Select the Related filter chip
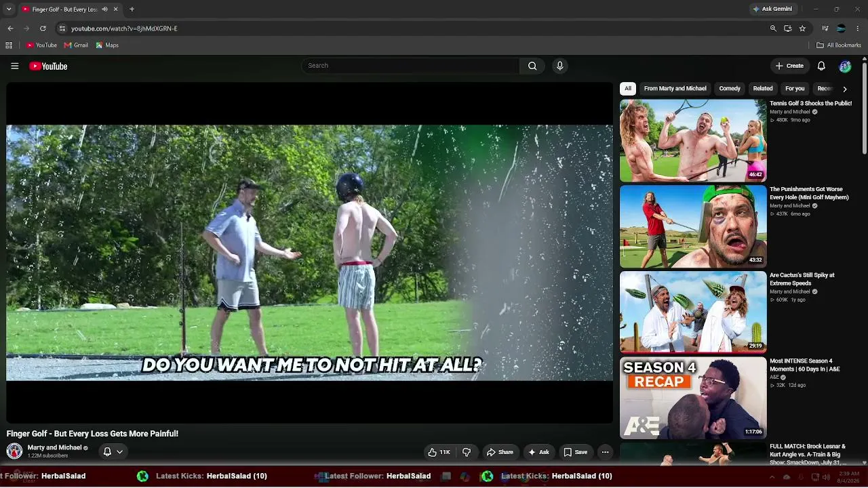Image resolution: width=868 pixels, height=488 pixels. coord(763,89)
